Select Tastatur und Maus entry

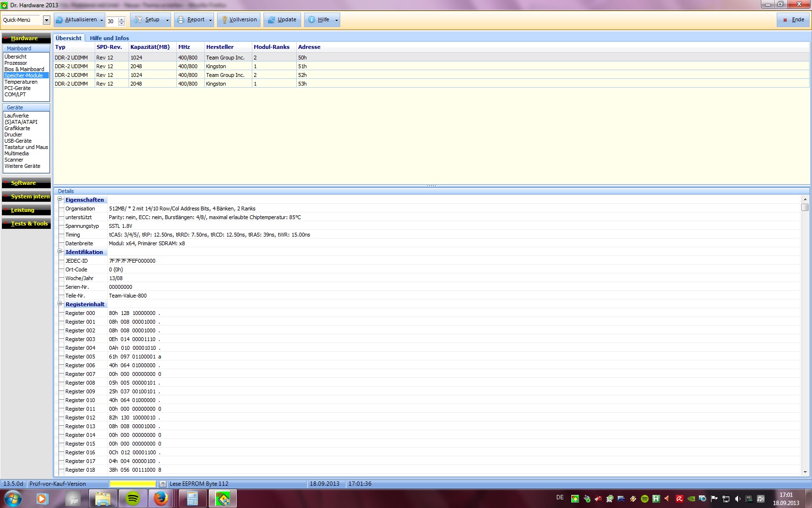click(x=26, y=147)
